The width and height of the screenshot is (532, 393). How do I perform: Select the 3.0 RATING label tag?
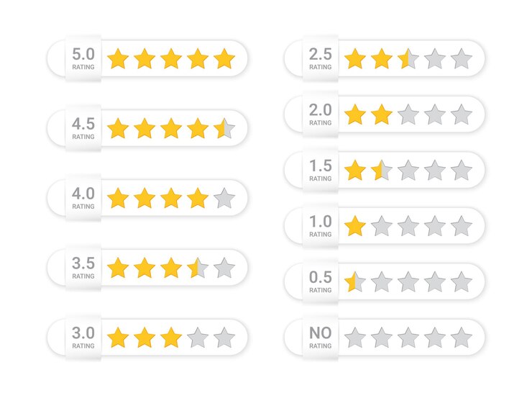(x=83, y=338)
